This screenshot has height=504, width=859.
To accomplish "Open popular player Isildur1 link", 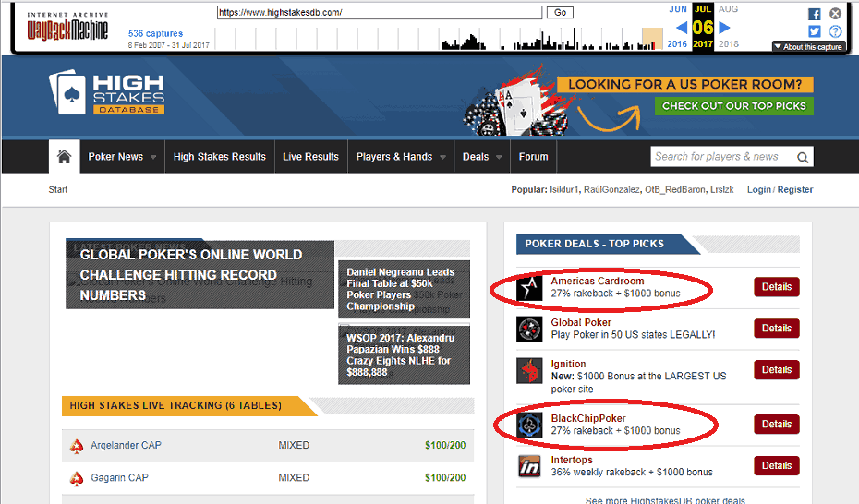I will (x=564, y=190).
